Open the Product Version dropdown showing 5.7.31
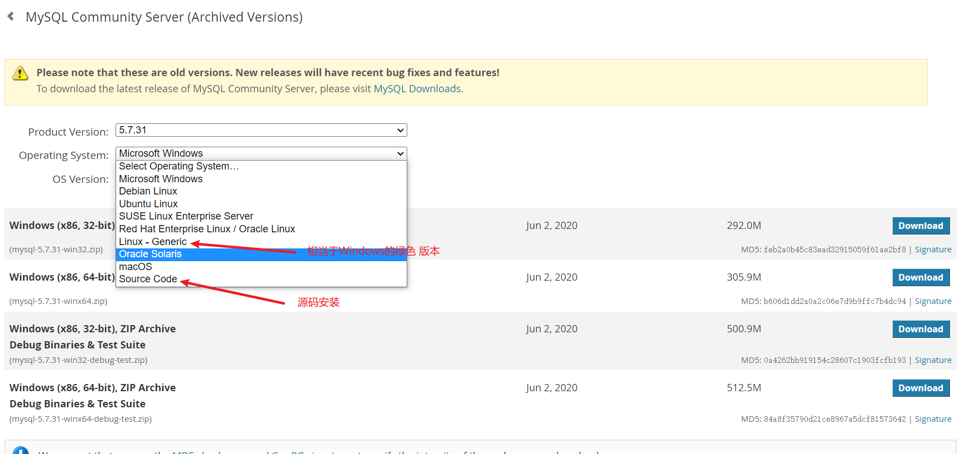The height and width of the screenshot is (454, 980). [x=261, y=130]
